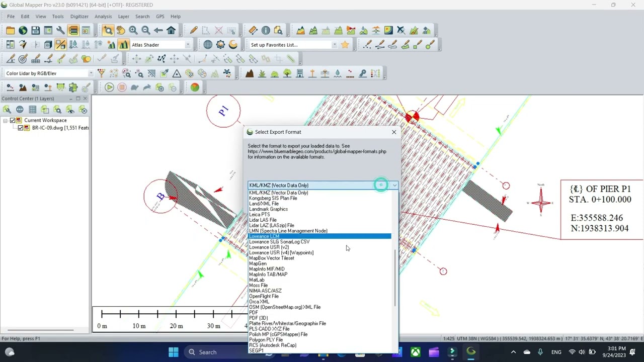Open the Analysis menu
Screen dimensions: 644x362
point(103,17)
